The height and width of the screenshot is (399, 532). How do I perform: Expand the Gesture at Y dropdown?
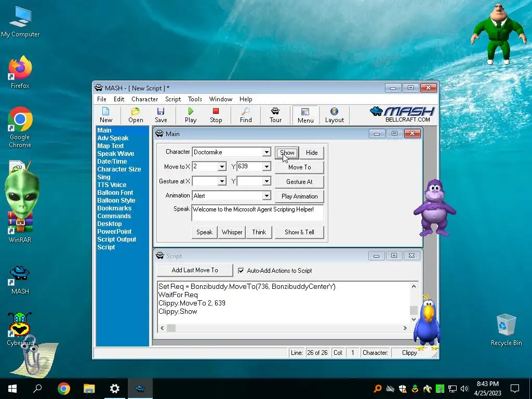tap(267, 181)
